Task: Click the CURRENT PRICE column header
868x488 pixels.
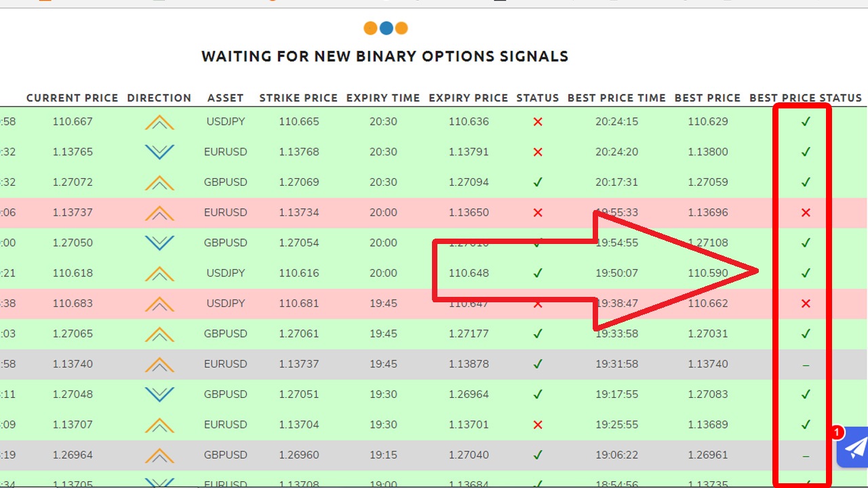Action: click(73, 98)
